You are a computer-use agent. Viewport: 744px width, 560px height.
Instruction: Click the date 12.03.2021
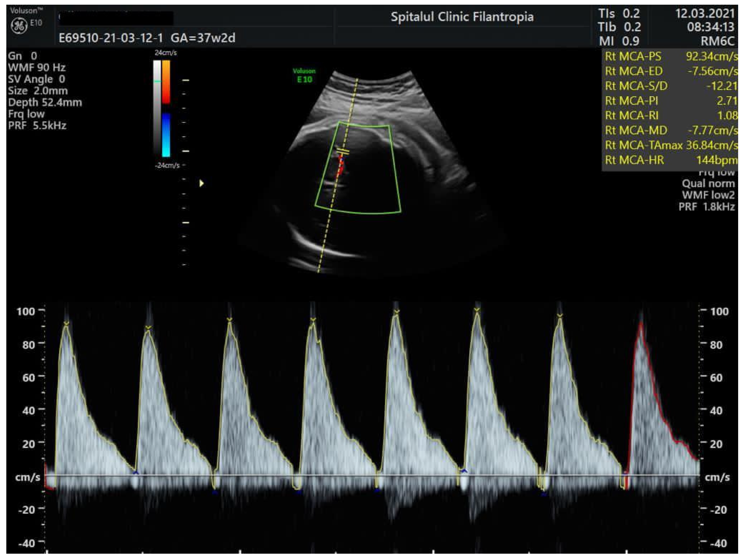(x=705, y=13)
